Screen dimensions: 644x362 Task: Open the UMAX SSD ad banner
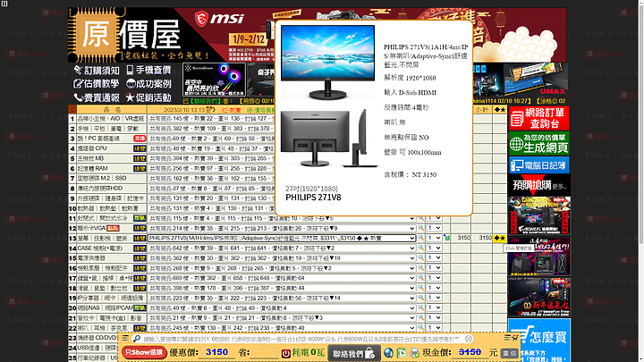536,80
